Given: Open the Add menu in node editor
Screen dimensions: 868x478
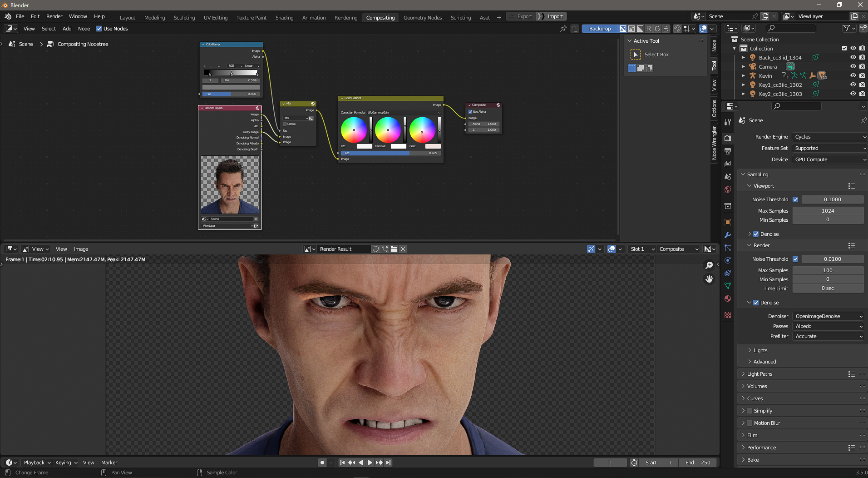Looking at the screenshot, I should pos(67,29).
